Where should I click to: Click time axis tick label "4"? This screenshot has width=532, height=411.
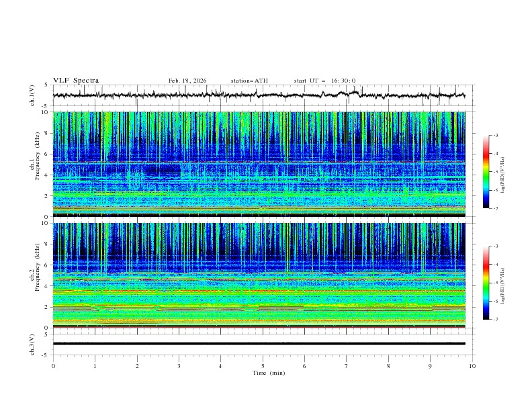pos(220,366)
